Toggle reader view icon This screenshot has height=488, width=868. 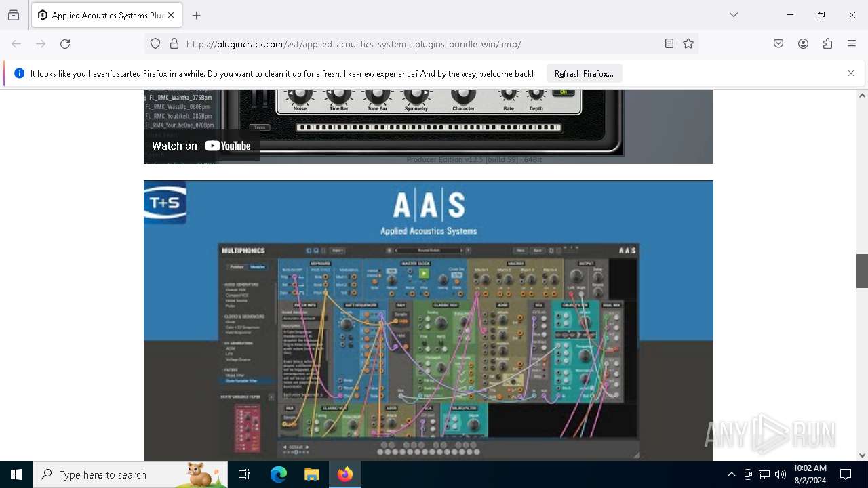669,44
